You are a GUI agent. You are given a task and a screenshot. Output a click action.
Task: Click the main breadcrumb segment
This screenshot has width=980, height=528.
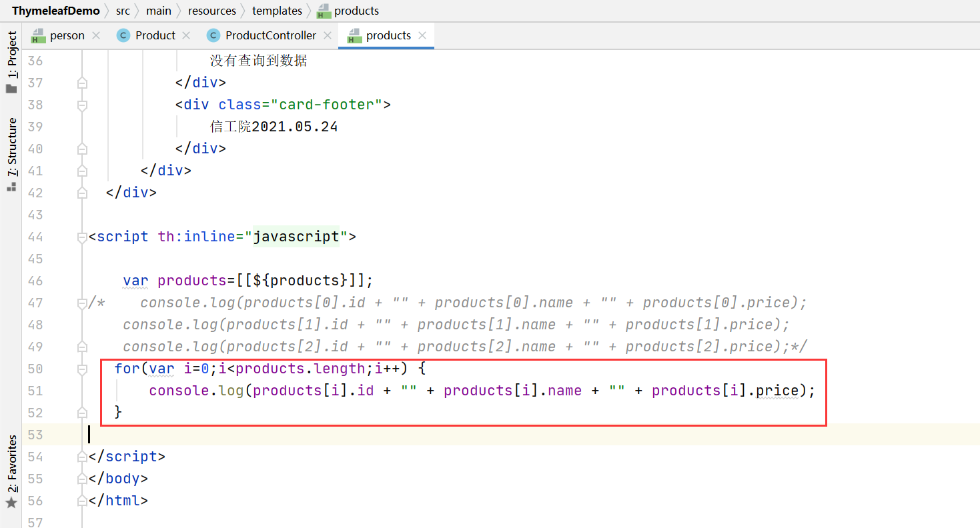(x=159, y=11)
